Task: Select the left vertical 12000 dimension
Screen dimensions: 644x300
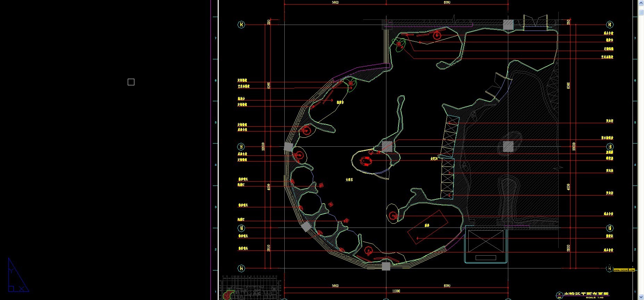Action: 263,146
